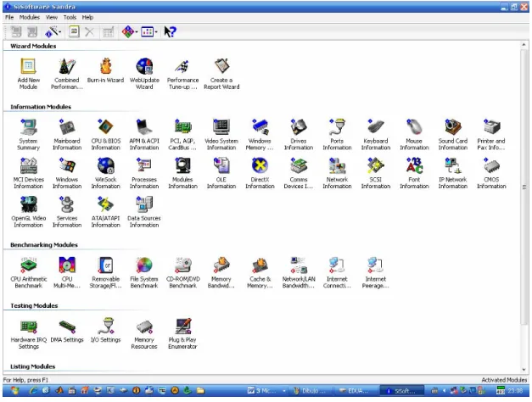The height and width of the screenshot is (402, 532).
Task: Select Printer and Fax Information icon
Action: (x=491, y=134)
